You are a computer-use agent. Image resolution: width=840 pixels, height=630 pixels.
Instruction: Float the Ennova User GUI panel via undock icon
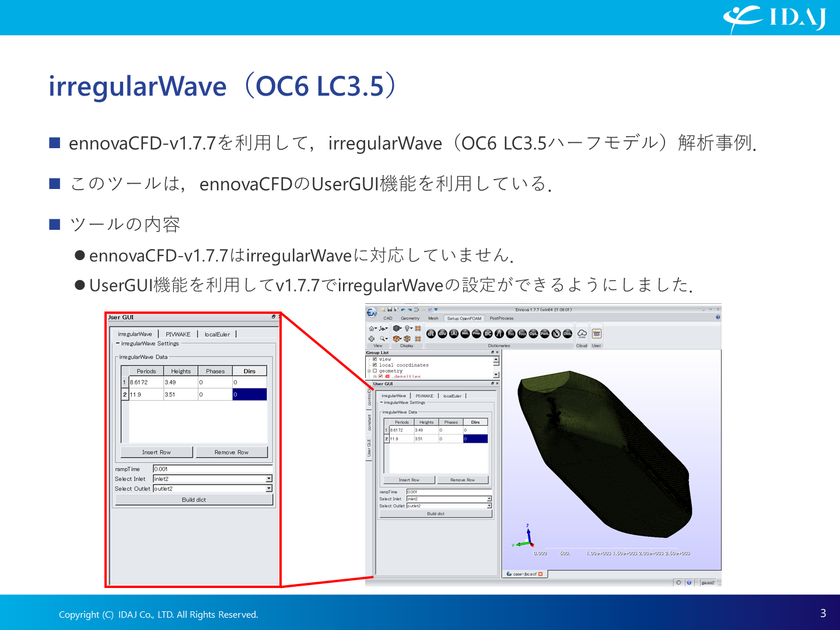coord(492,383)
